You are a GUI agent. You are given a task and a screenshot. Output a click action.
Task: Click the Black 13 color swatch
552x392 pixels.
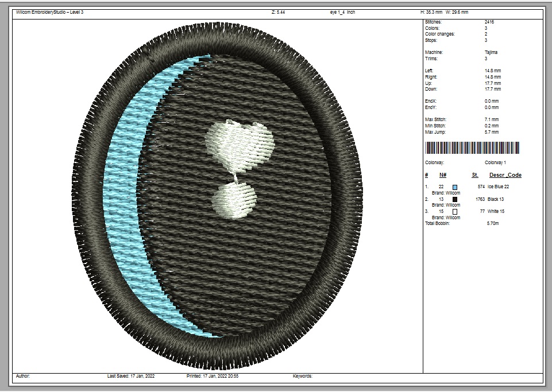(455, 200)
